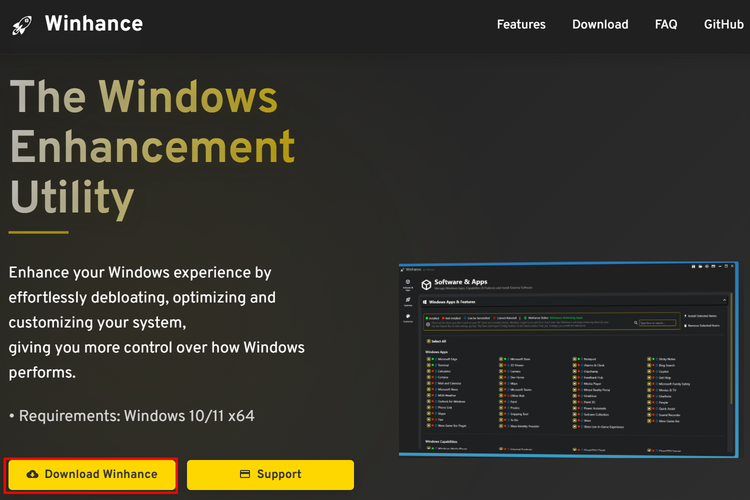Open the Features nav link
750x500 pixels.
(521, 24)
